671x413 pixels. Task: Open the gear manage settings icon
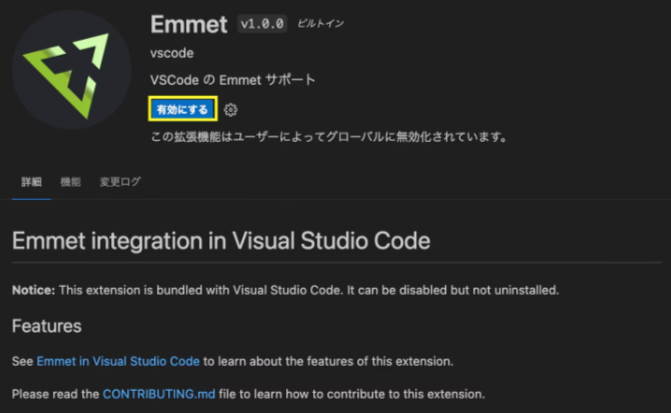coord(231,110)
